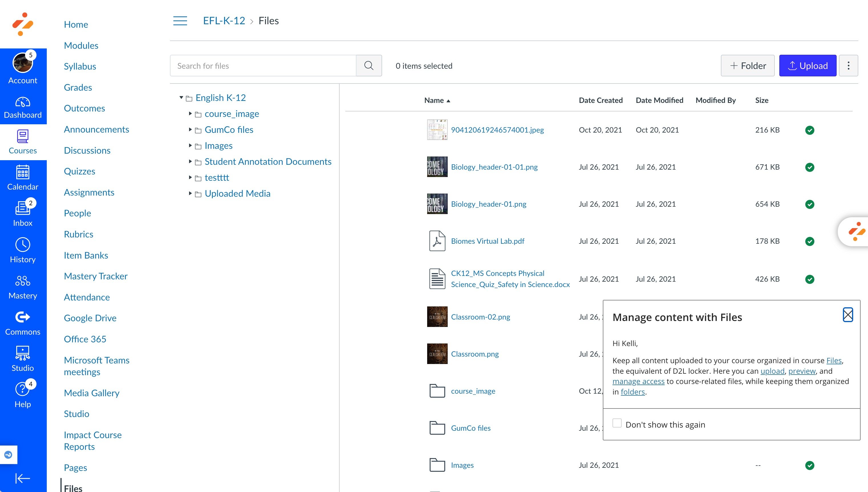The width and height of the screenshot is (868, 492).
Task: Check "Don't show this again" box
Action: coord(617,423)
